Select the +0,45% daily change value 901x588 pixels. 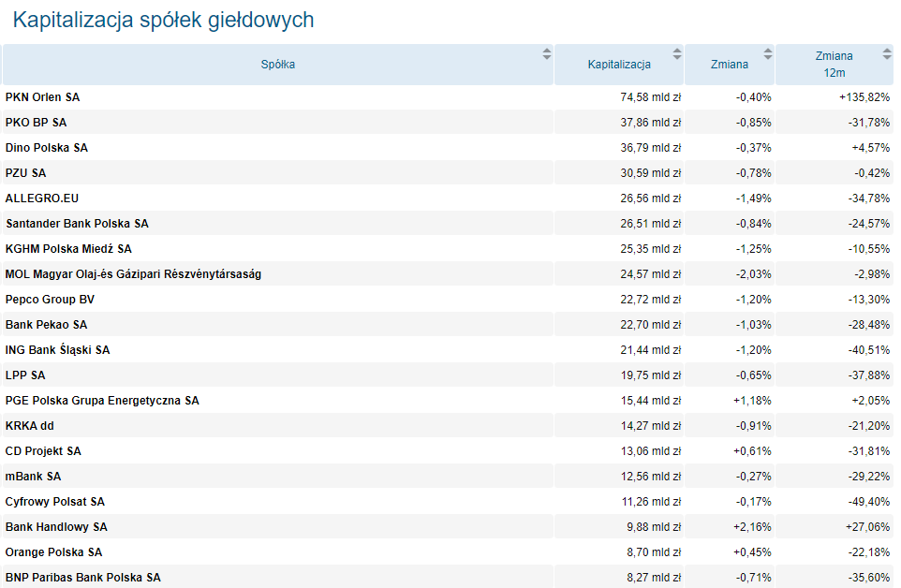[x=752, y=551]
